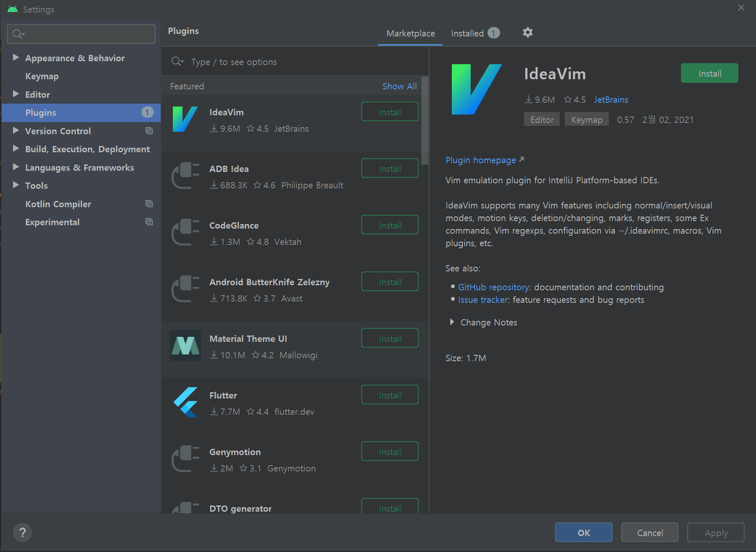The image size is (756, 552).
Task: Install the CodeGlance plugin
Action: (x=390, y=225)
